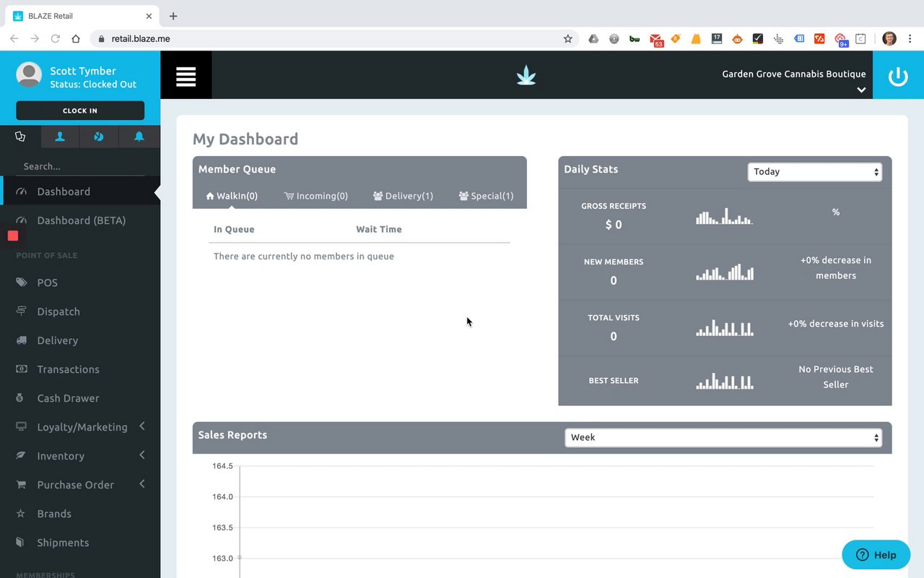Click the red record square icon

[x=13, y=236]
